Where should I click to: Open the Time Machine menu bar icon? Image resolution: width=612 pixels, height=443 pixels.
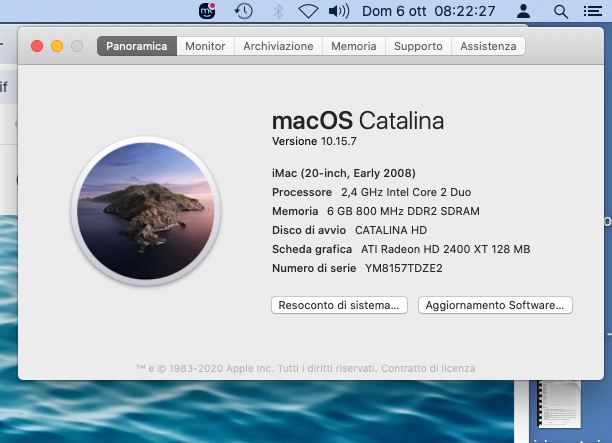(243, 11)
